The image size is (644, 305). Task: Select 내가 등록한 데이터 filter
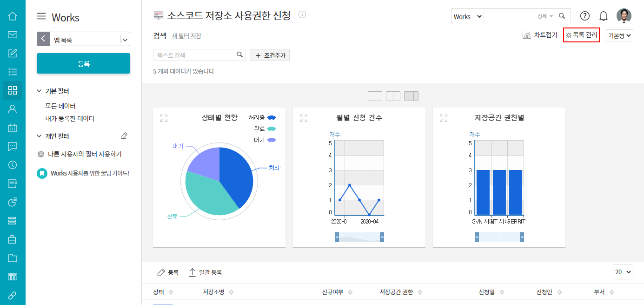tap(70, 119)
